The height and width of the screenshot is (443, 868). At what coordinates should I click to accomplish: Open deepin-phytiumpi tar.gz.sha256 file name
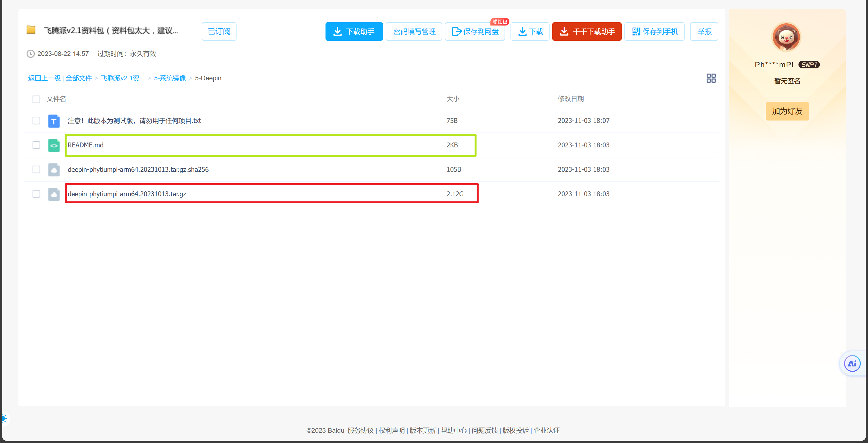pyautogui.click(x=138, y=169)
